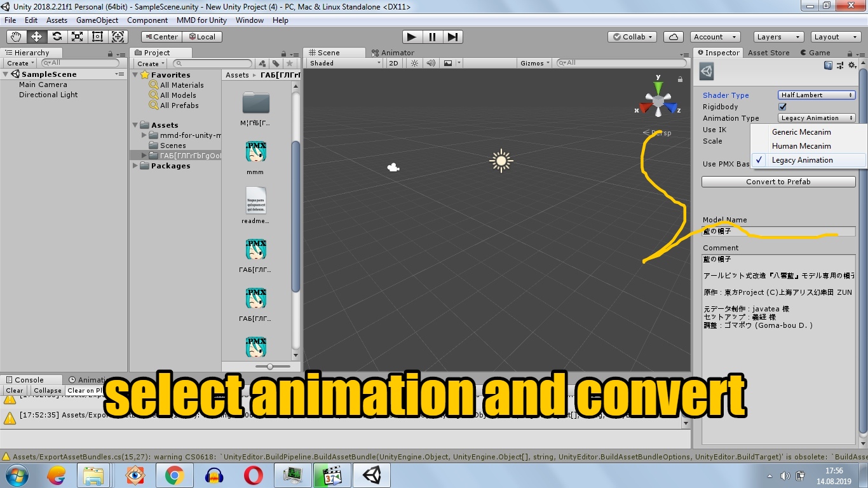Open Unity cloud services panel
Viewport: 868px width, 488px height.
pos(673,37)
